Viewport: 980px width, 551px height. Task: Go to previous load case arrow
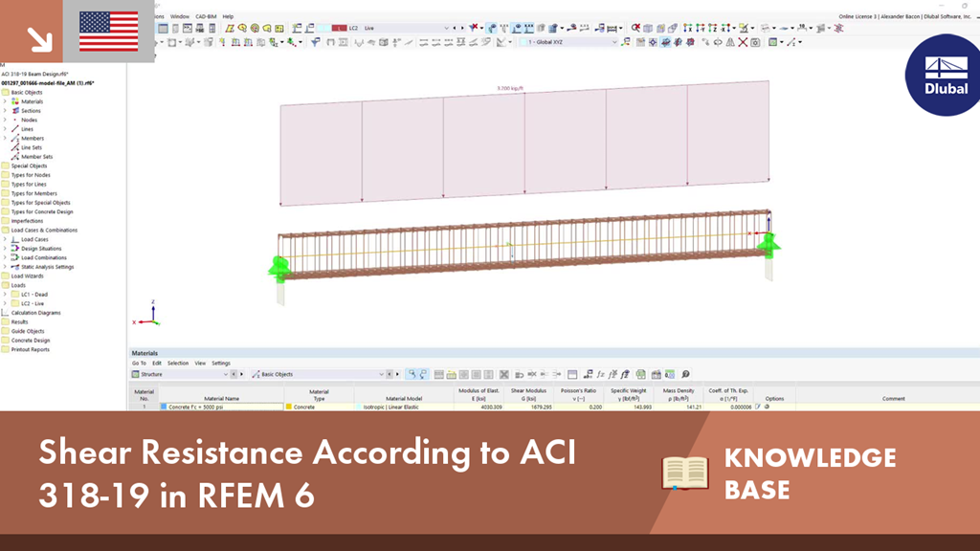pos(455,28)
